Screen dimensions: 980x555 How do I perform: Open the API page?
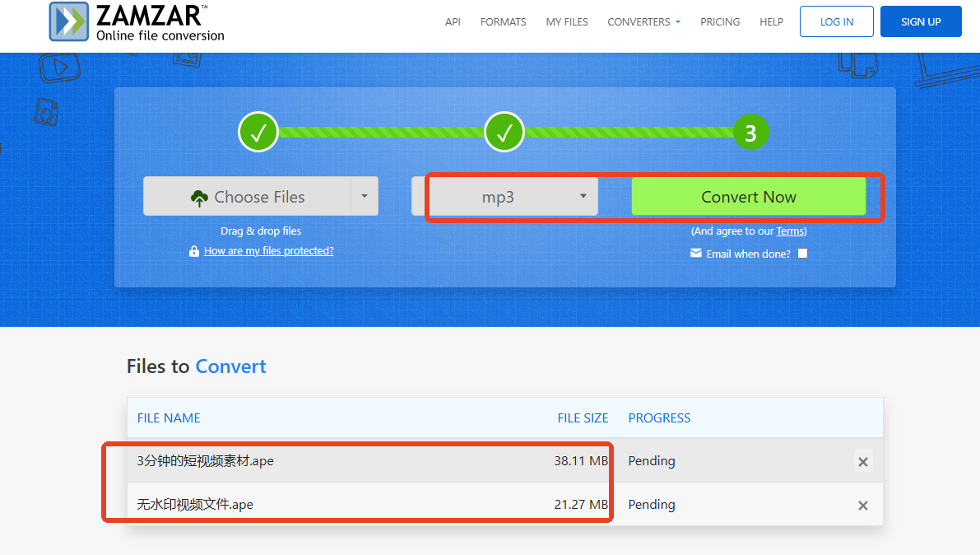pyautogui.click(x=453, y=22)
